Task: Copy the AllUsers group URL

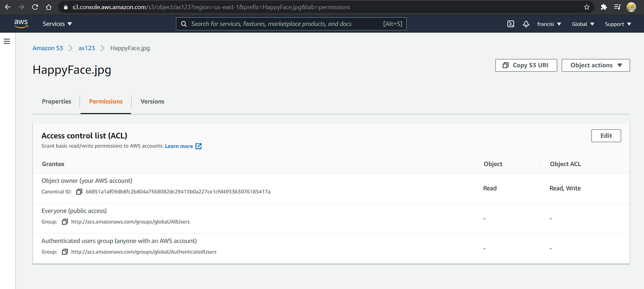Action: (x=65, y=221)
